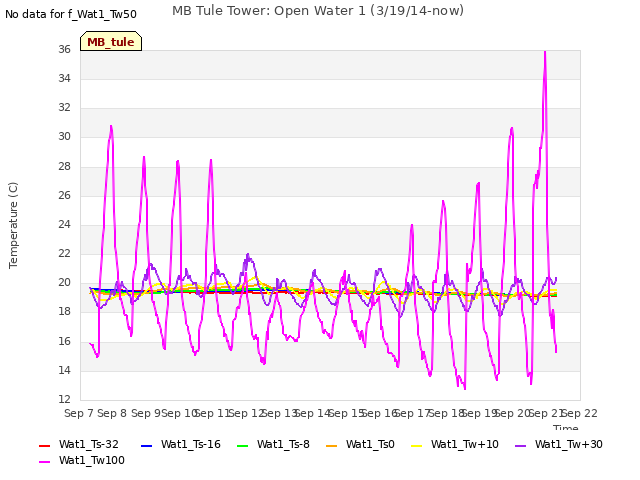640x480 pixels.
Task: Toggle the Wat1_Ts0 legend entry
Action: coord(360,444)
